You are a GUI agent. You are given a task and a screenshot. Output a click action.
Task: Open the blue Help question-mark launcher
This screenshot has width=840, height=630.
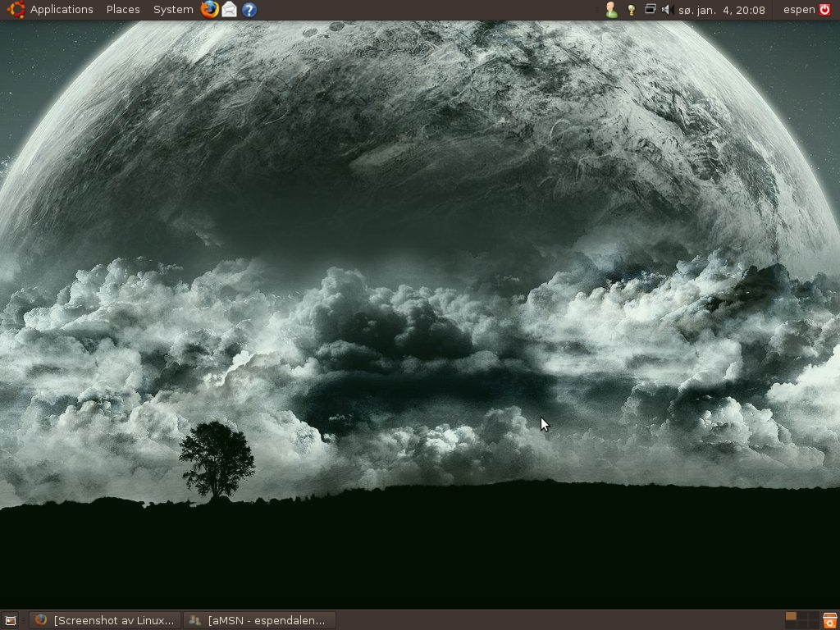pyautogui.click(x=249, y=10)
